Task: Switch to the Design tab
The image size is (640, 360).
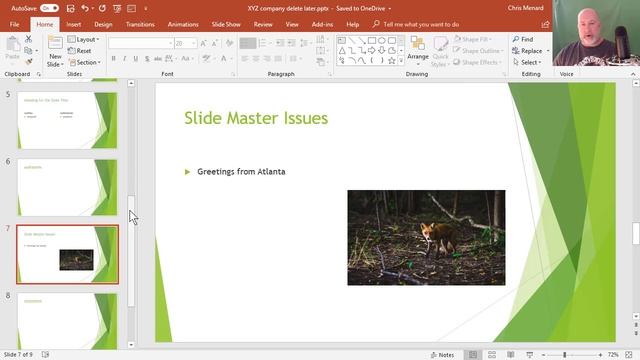Action: [103, 24]
